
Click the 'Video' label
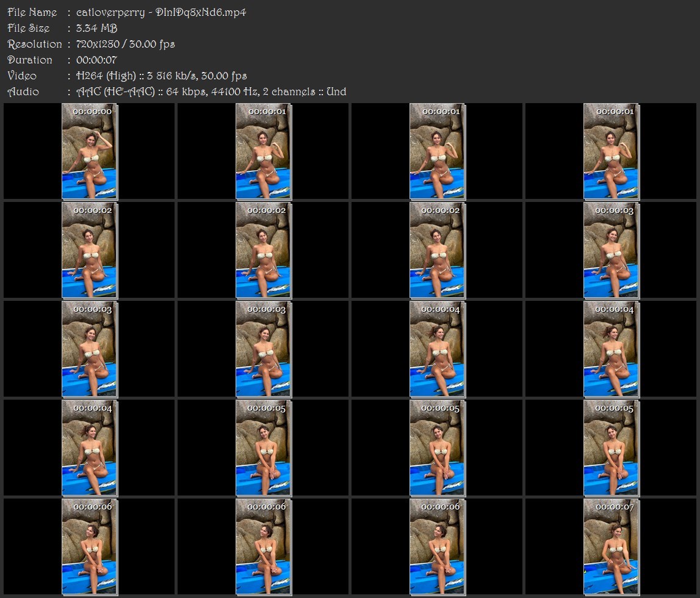tap(22, 76)
